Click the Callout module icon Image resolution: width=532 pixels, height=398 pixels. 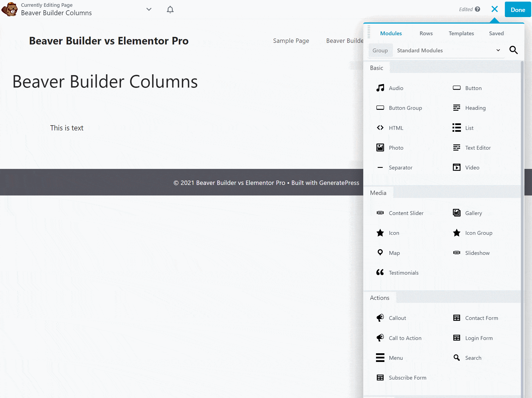(x=380, y=317)
